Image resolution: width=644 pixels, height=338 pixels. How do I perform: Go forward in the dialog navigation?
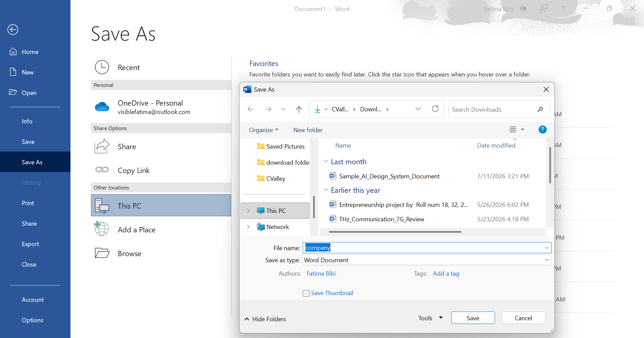coord(268,109)
